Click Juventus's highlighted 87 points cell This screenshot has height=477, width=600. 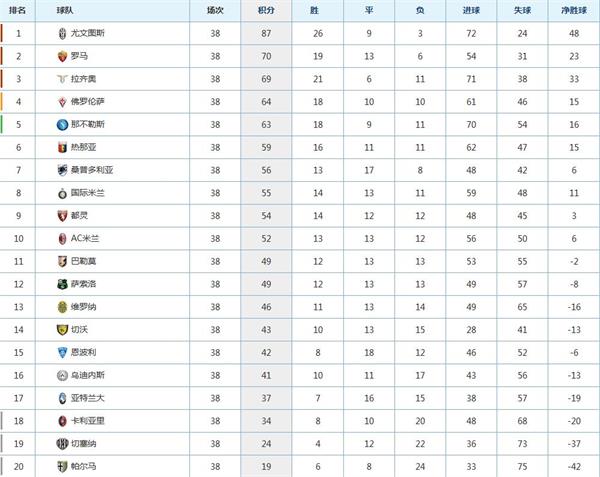pos(266,33)
